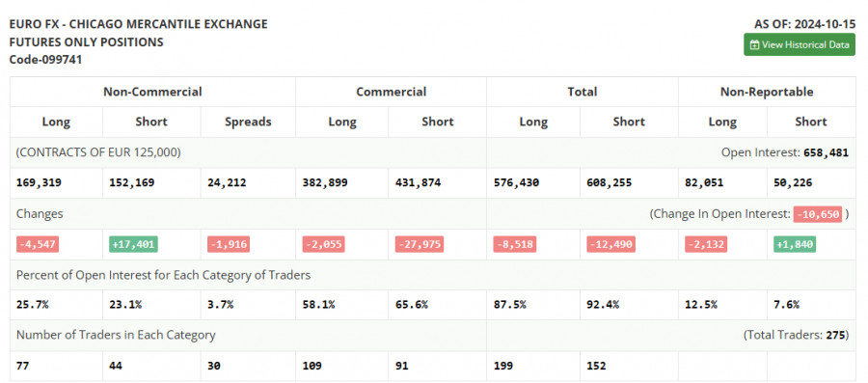Click the Code-099741 heading text
Image resolution: width=868 pixels, height=383 pixels.
tap(46, 60)
